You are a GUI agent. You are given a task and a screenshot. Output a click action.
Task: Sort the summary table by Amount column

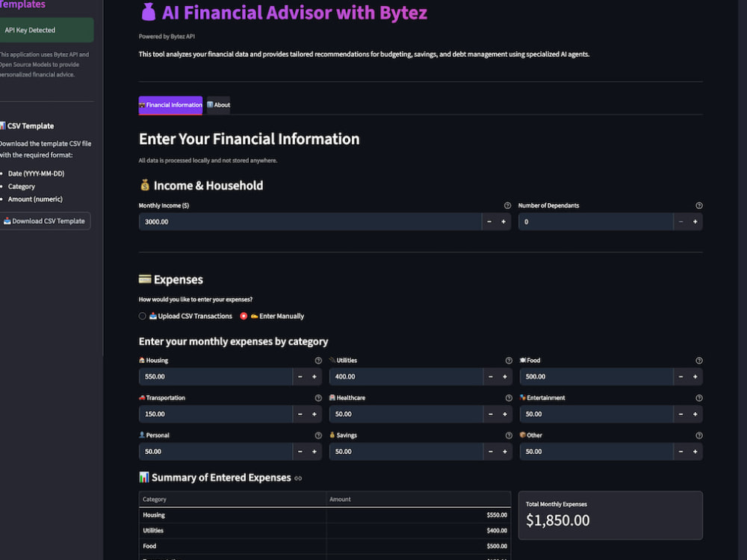click(418, 499)
